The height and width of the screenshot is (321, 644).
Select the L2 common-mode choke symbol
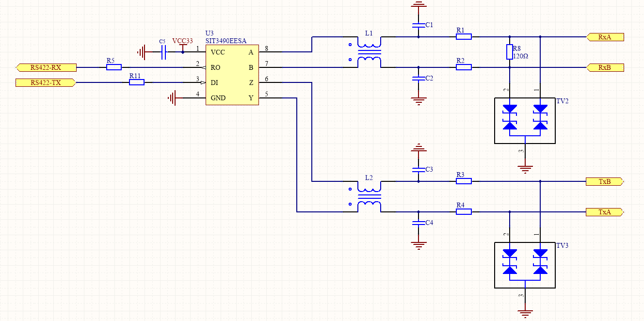pos(369,196)
